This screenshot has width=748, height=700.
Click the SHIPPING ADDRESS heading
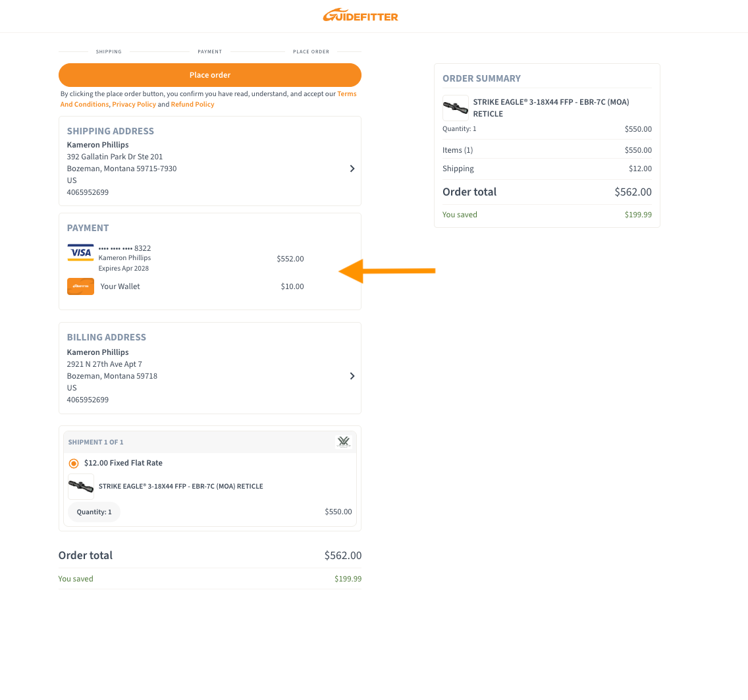(110, 131)
